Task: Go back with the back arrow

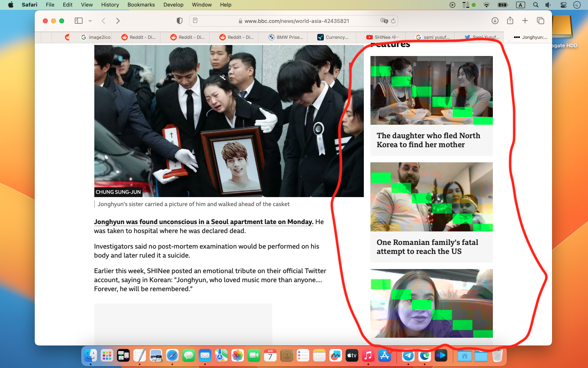Action: tap(104, 21)
